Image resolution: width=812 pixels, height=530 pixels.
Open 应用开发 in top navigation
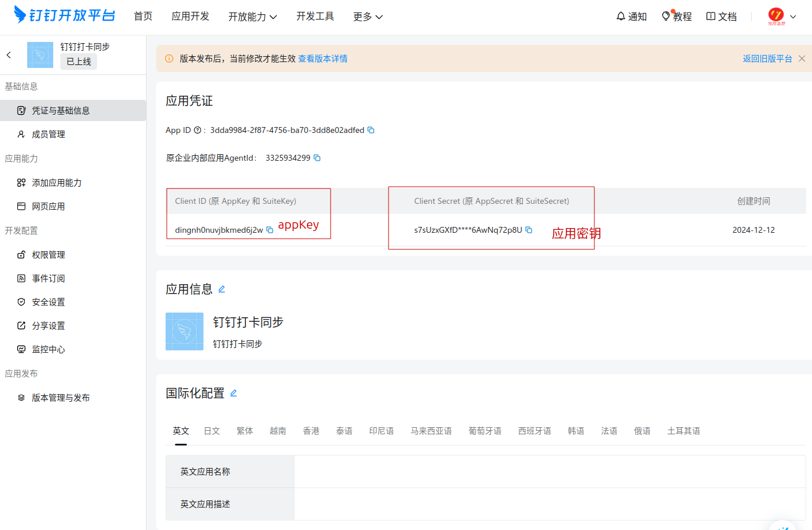(190, 17)
